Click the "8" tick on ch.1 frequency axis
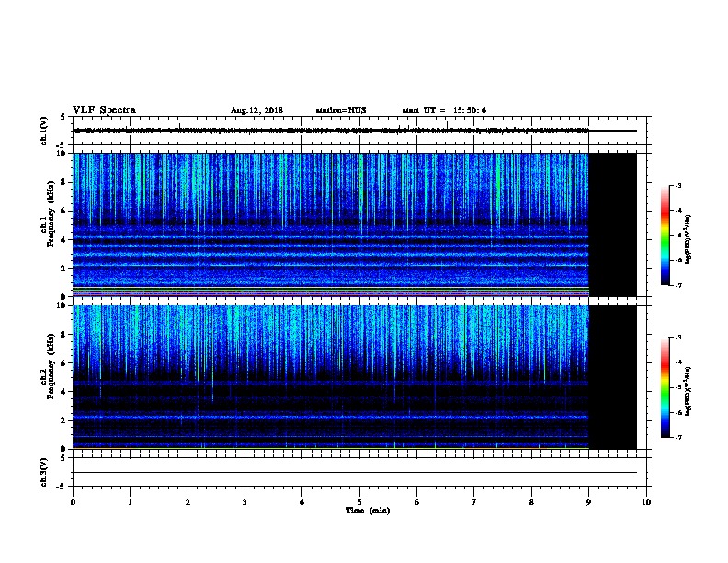This screenshot has height=563, width=728. tap(63, 182)
